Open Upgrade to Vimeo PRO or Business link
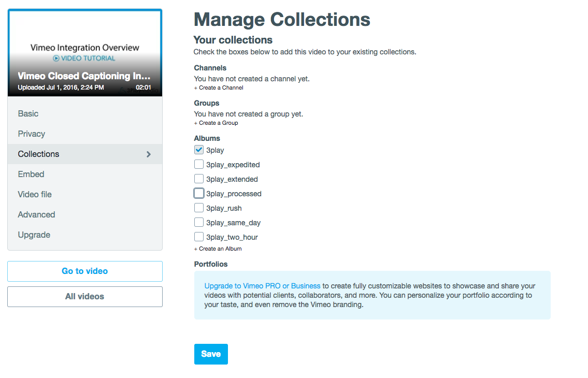Image resolution: width=588 pixels, height=378 pixels. (262, 286)
